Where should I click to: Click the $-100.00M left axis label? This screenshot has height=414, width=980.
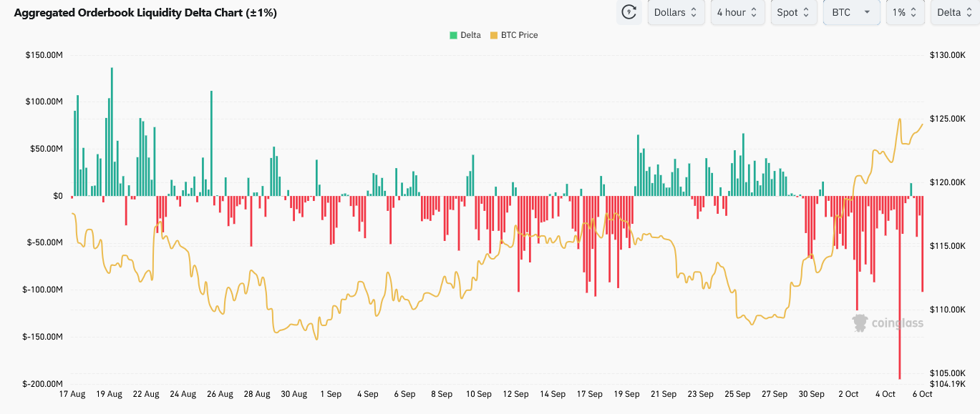pos(43,290)
